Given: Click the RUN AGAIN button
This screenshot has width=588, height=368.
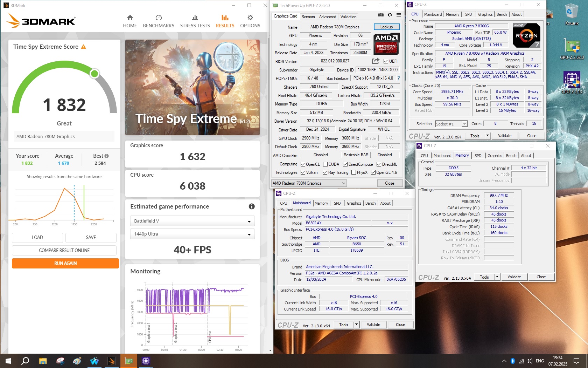Looking at the screenshot, I should point(65,263).
